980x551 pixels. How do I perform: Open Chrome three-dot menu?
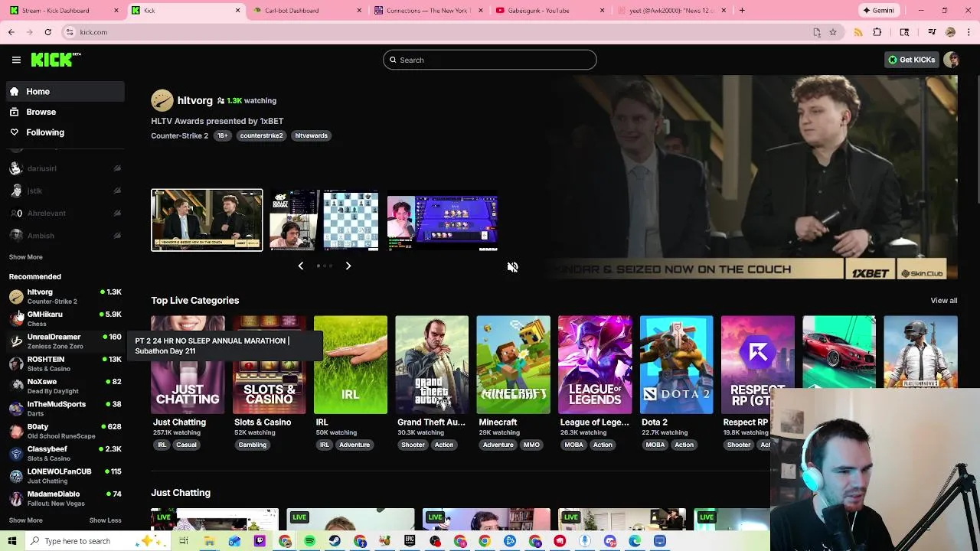(x=967, y=32)
